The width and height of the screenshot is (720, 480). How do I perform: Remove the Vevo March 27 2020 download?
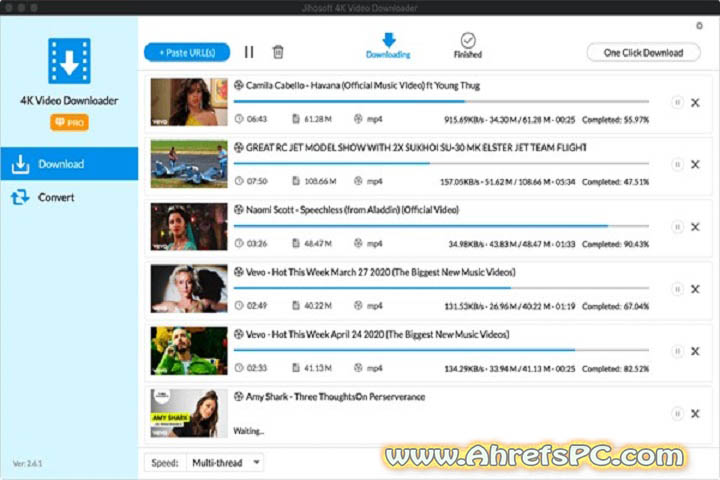pos(695,289)
